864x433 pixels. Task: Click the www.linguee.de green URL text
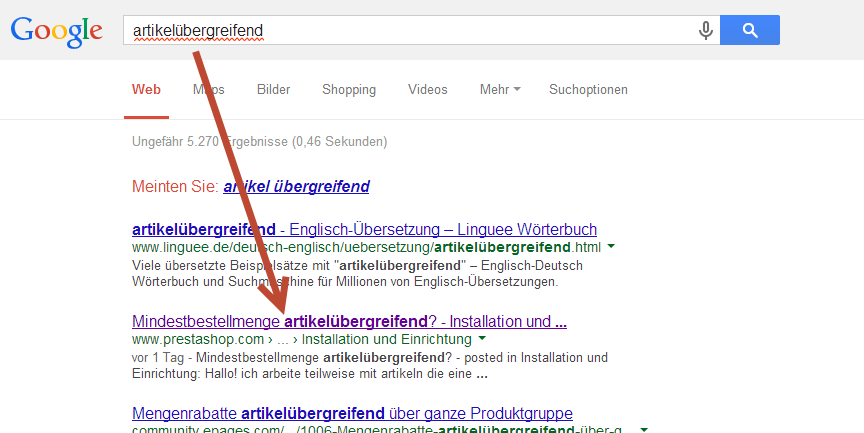(x=366, y=247)
